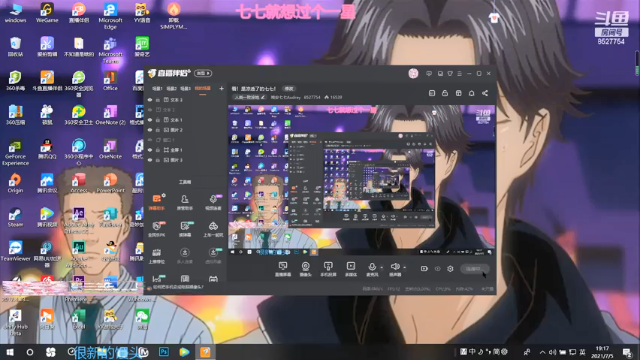Click the 修改 button beside the stream title

289,89
